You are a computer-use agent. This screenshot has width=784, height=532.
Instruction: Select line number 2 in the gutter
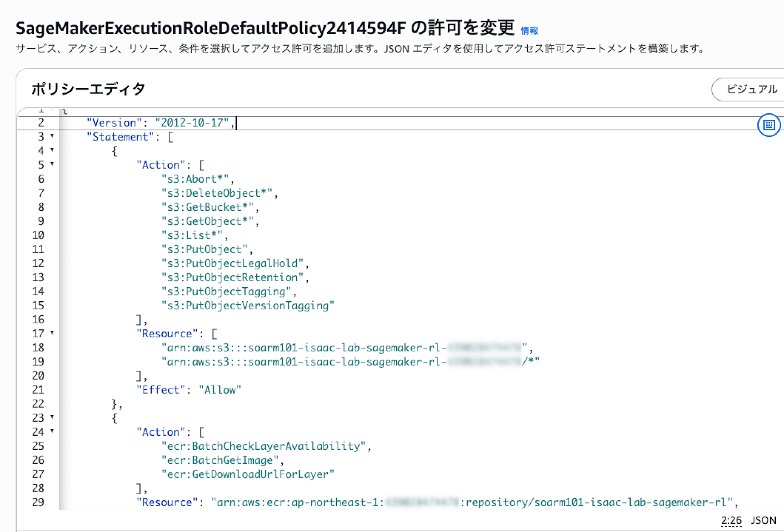(x=41, y=123)
